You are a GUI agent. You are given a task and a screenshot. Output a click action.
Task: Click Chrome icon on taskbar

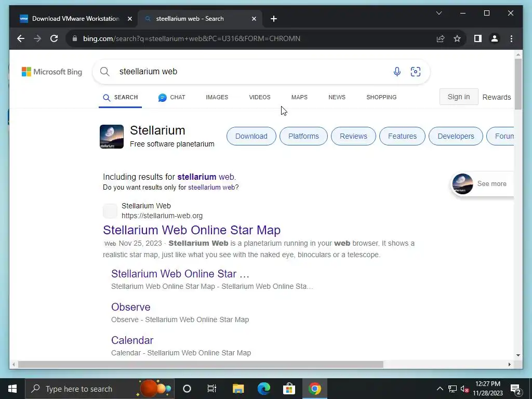(x=314, y=389)
